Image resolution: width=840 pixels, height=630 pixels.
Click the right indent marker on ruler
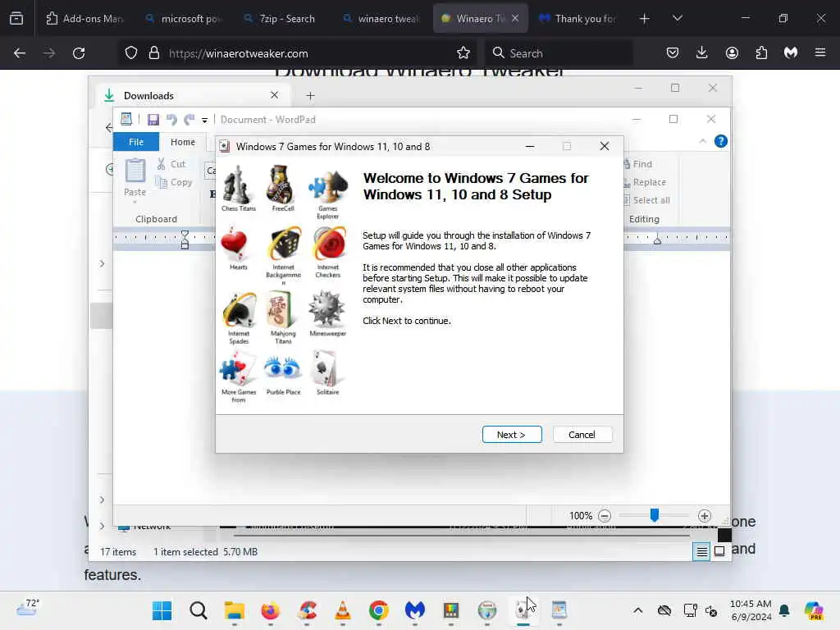(x=657, y=241)
